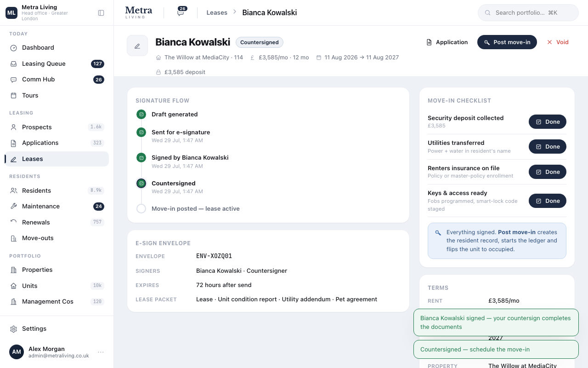Toggle Done for Keys & access ready
This screenshot has height=368, width=588.
(x=548, y=201)
